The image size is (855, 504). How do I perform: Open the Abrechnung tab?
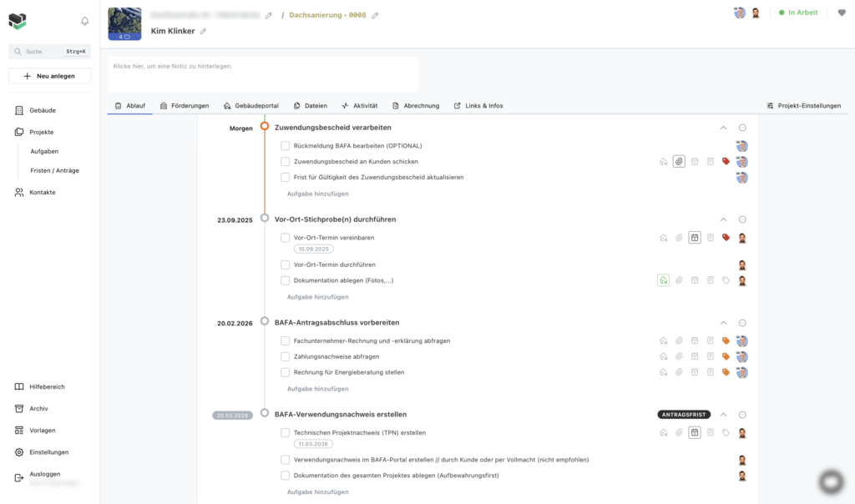point(416,106)
